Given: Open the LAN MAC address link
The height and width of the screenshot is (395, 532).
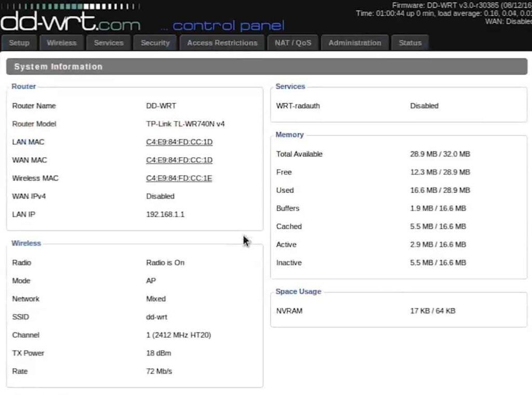Looking at the screenshot, I should 179,142.
